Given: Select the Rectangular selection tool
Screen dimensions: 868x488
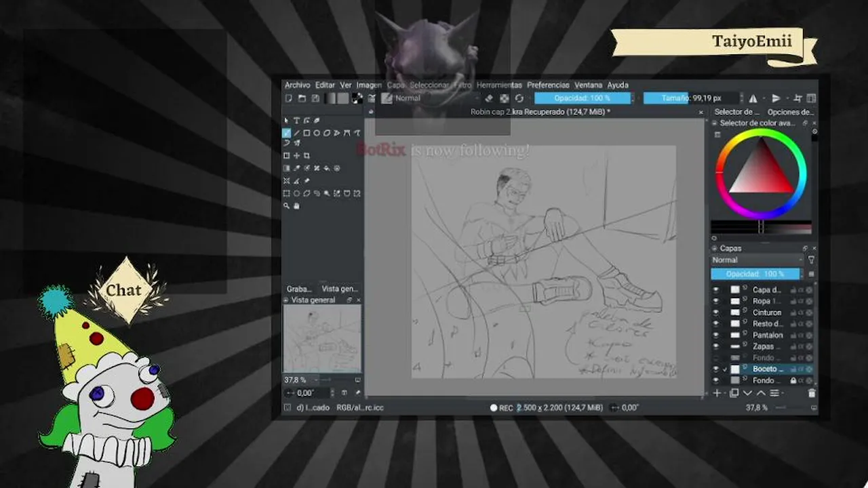Looking at the screenshot, I should 286,193.
